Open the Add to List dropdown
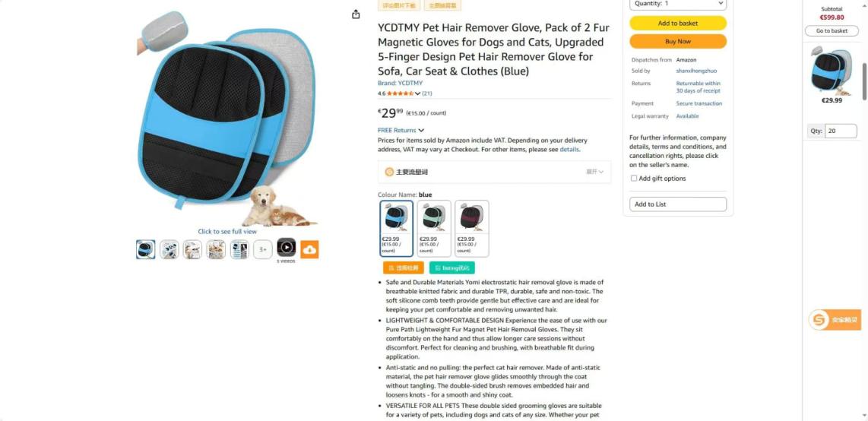This screenshot has height=421, width=868. tap(678, 204)
